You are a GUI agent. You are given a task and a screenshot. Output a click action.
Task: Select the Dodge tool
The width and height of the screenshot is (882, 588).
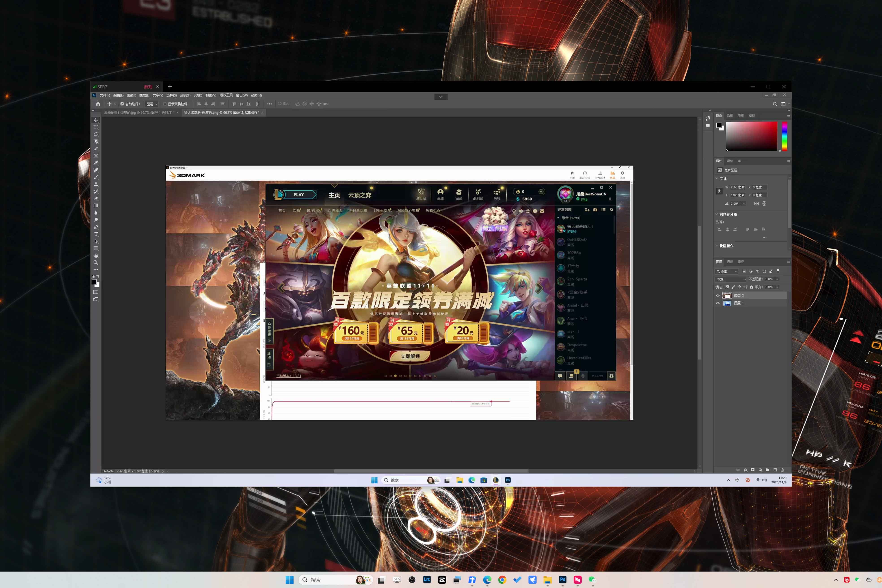coord(96,220)
